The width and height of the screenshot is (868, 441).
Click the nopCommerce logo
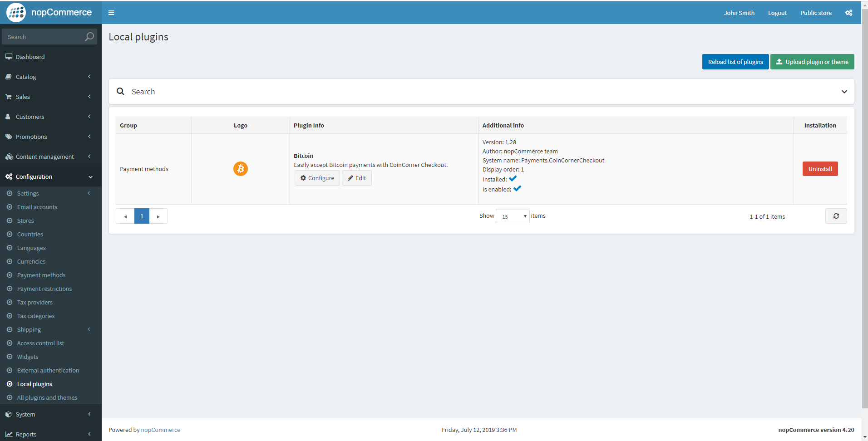coord(49,12)
